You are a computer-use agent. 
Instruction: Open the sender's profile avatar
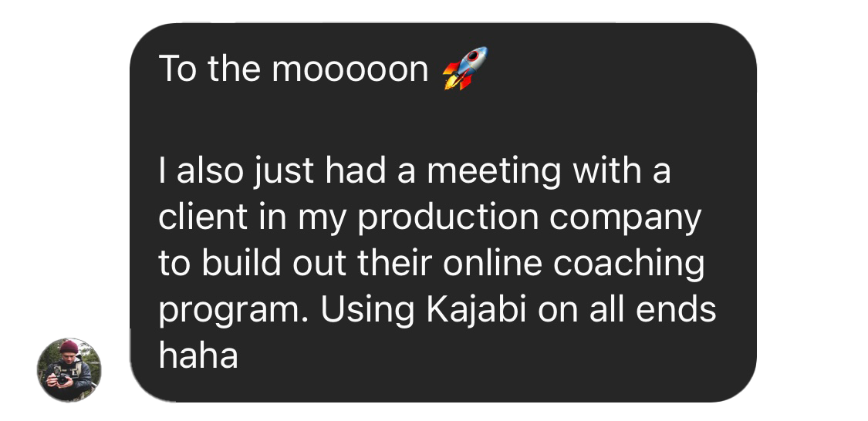pyautogui.click(x=69, y=369)
